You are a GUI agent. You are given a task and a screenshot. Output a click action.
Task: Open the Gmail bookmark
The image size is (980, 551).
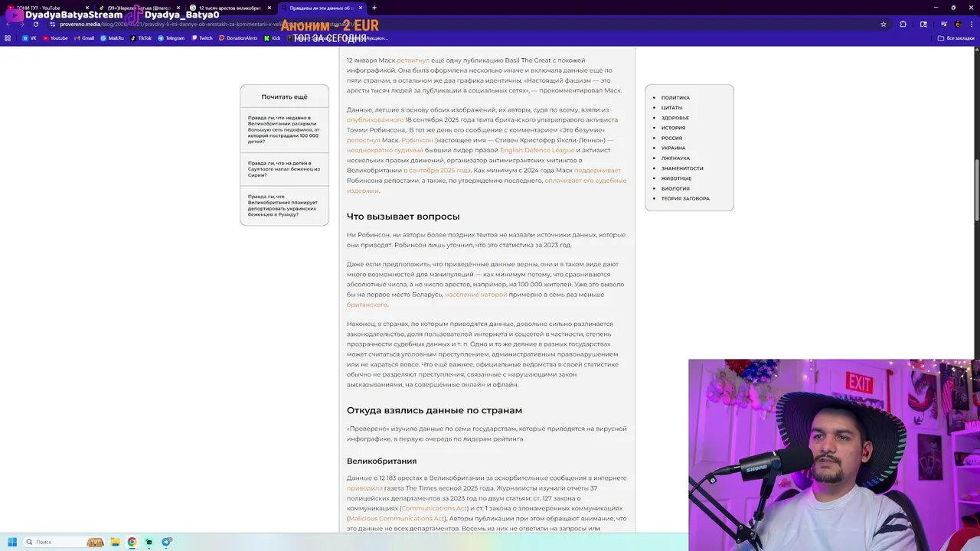83,37
